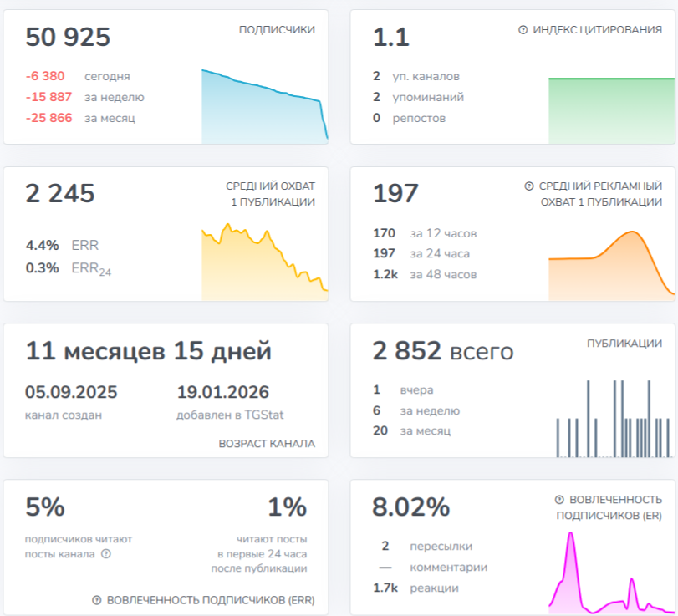The height and width of the screenshot is (616, 678).
Task: Open the ad reach orange chart
Action: [611, 266]
